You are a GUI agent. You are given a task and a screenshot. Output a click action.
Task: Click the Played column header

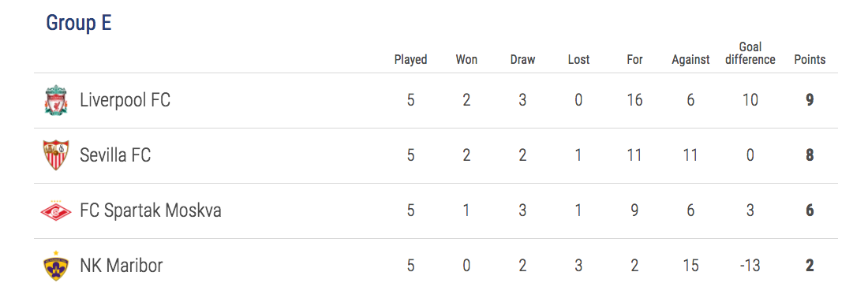411,60
